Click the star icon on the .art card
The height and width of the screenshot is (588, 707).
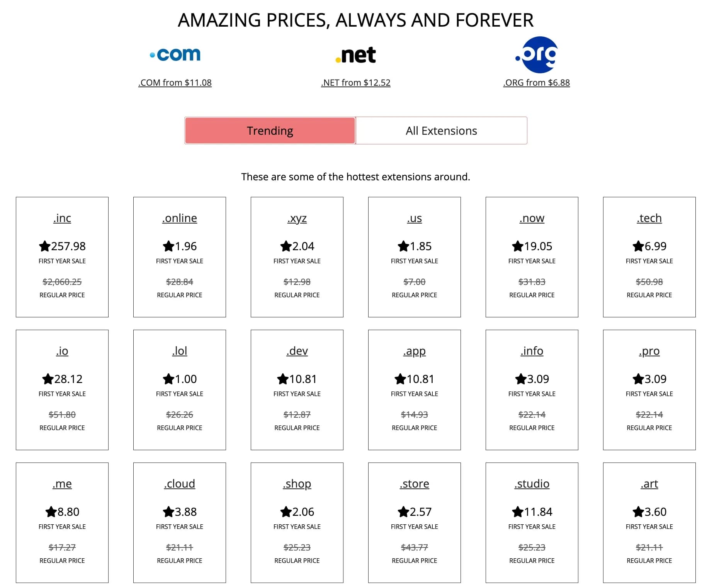pos(638,512)
